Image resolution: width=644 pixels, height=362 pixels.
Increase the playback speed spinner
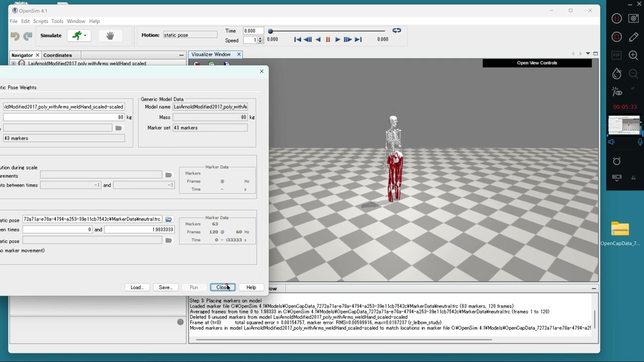(260, 38)
